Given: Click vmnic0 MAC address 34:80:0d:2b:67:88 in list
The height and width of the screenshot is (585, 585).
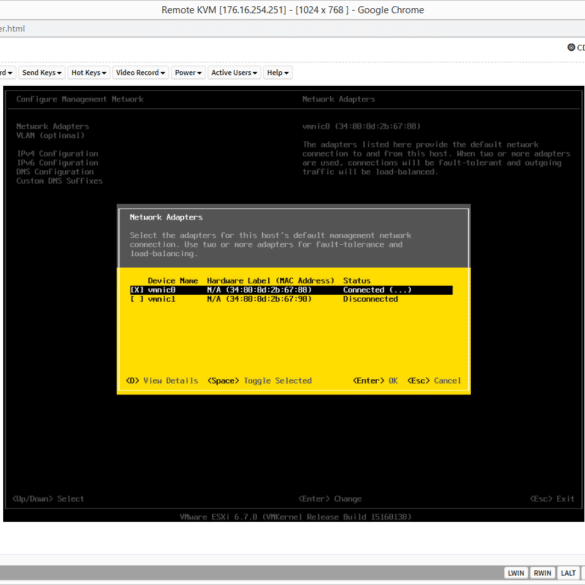Looking at the screenshot, I should pyautogui.click(x=269, y=290).
